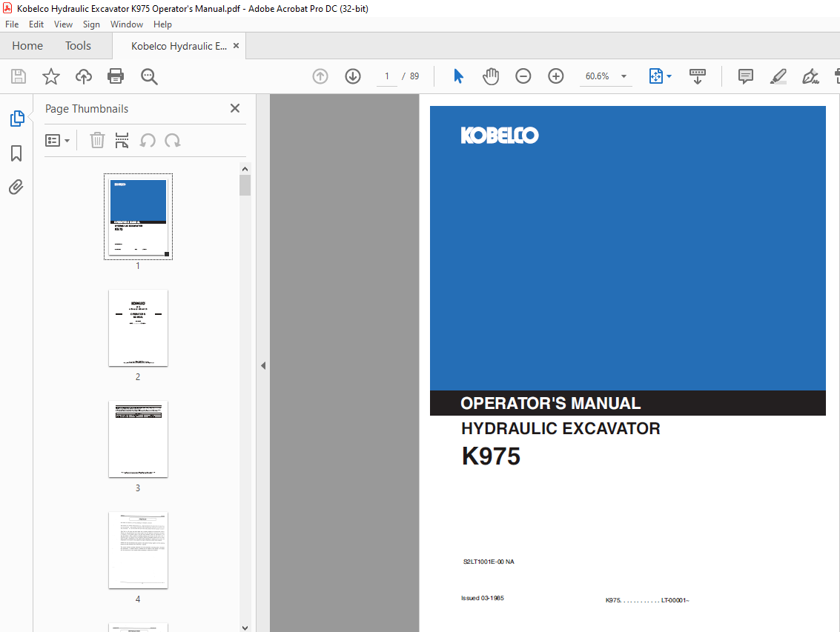The height and width of the screenshot is (632, 840).
Task: Add a comment sticky note
Action: pos(745,76)
